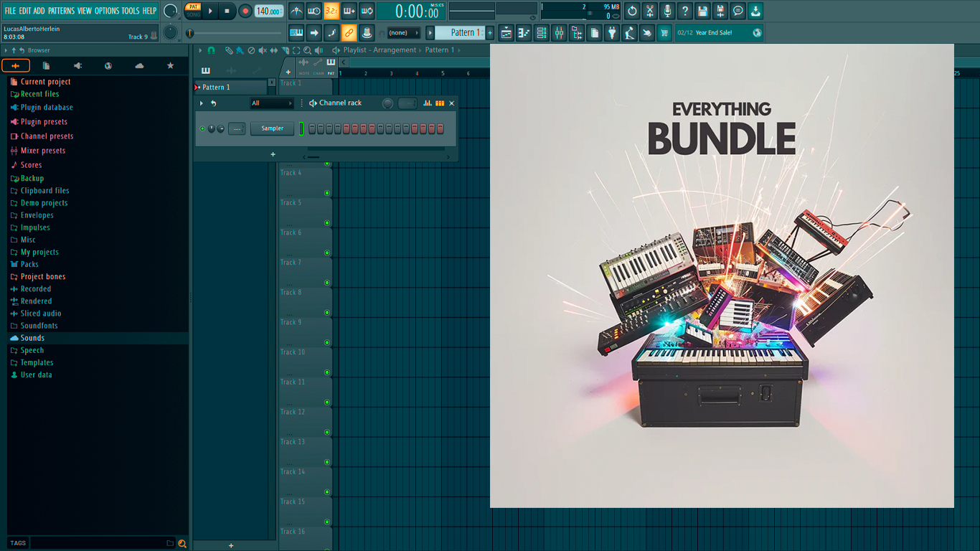Toggle the overdub / blend recording button
Screen dimensions: 980x551
(x=349, y=11)
